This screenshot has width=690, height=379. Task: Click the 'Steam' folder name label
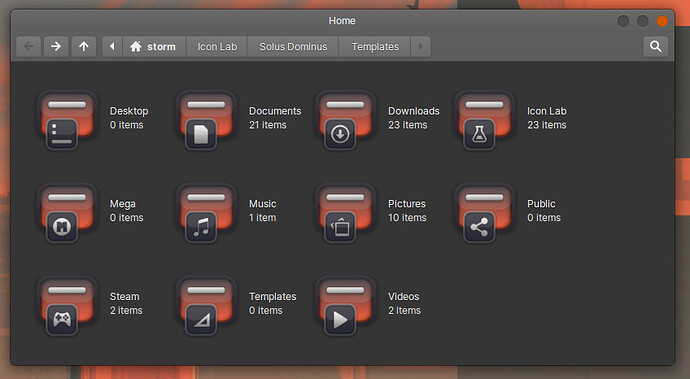click(125, 297)
